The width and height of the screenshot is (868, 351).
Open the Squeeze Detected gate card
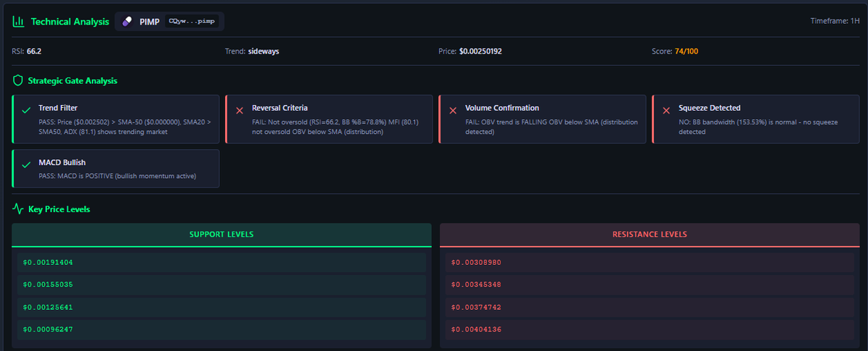point(756,119)
